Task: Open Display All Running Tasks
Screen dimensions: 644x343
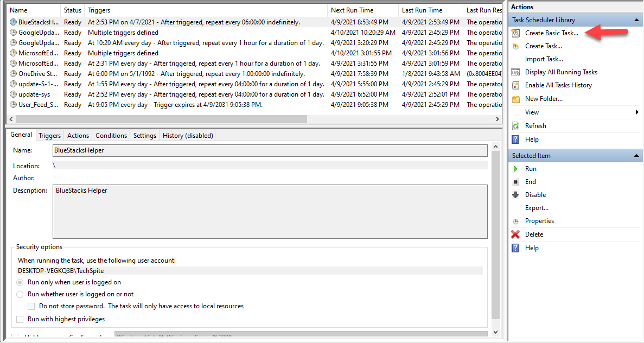Action: 561,72
